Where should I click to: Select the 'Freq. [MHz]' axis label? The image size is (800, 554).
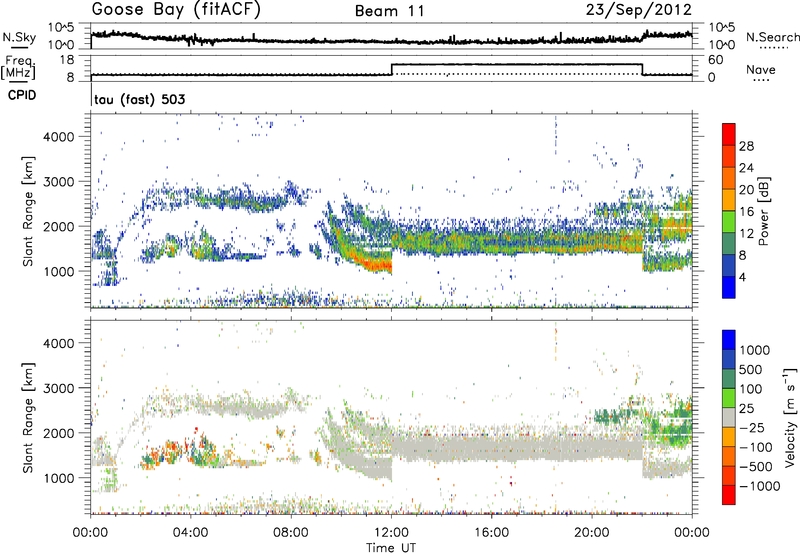19,67
